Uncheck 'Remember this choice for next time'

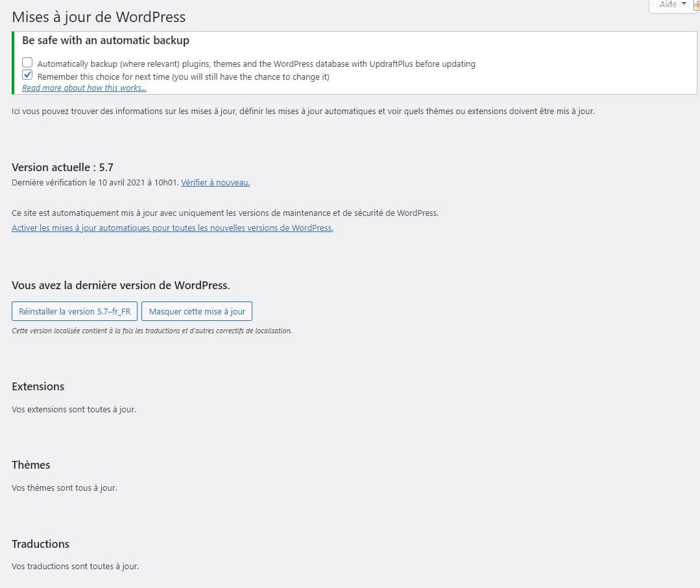tap(27, 75)
